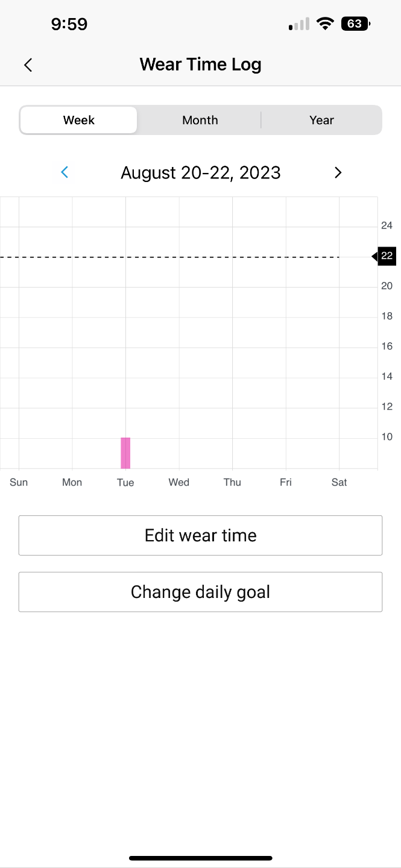This screenshot has width=401, height=868.
Task: Tap the cellular signal bars
Action: pos(299,25)
